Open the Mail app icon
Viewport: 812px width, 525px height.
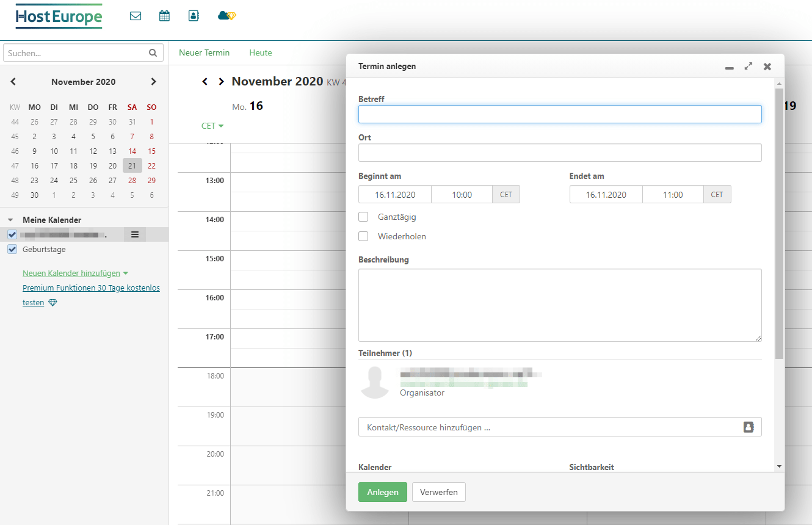(x=136, y=16)
